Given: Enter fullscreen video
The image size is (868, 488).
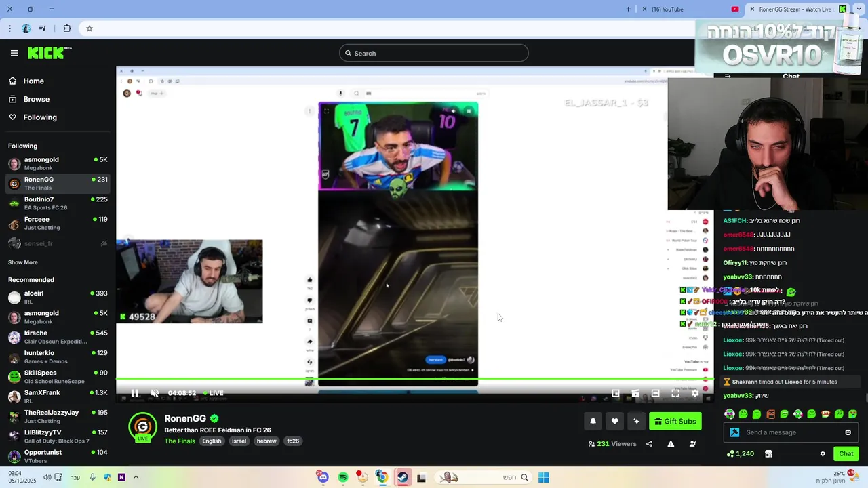Looking at the screenshot, I should [x=675, y=393].
